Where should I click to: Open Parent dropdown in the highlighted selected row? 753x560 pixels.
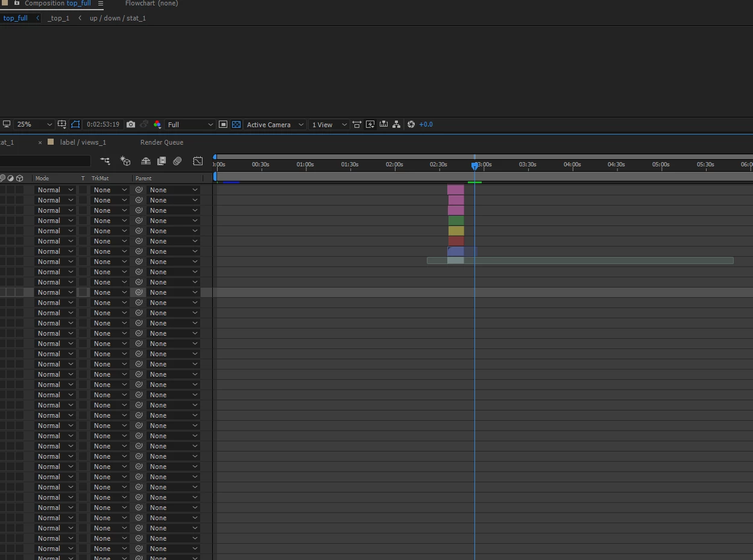click(x=173, y=292)
